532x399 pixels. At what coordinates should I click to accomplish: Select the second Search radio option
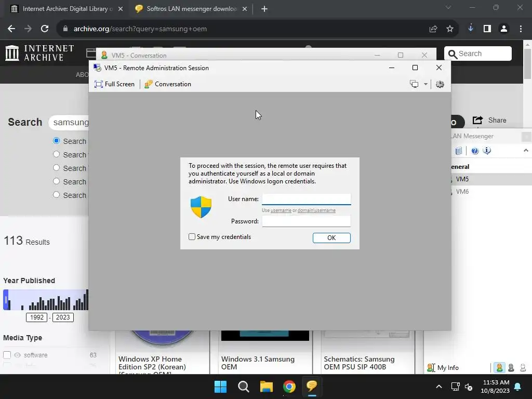56,154
